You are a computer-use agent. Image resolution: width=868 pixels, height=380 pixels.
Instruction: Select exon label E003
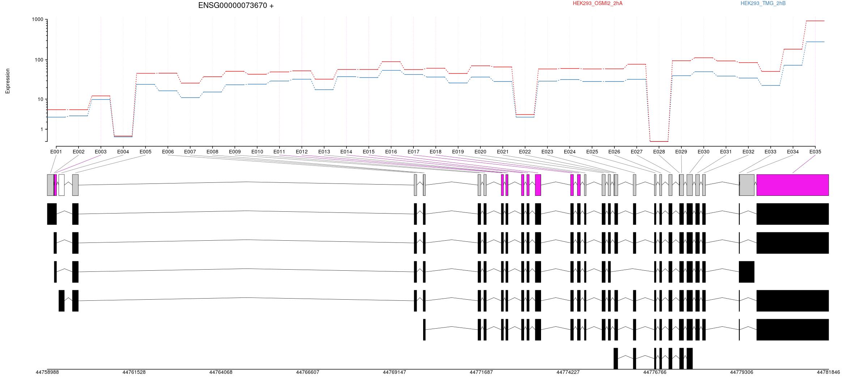point(101,152)
